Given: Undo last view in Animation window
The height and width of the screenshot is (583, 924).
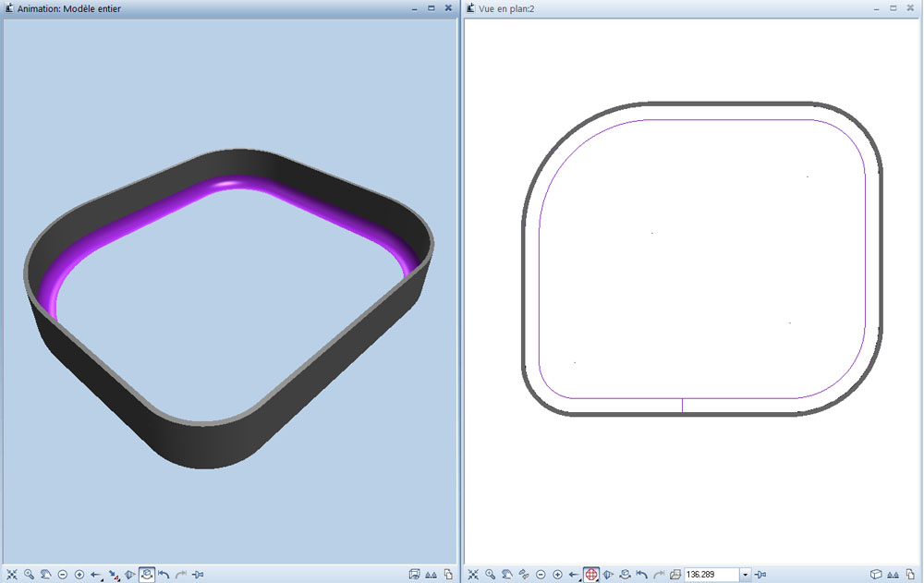Looking at the screenshot, I should pos(164,574).
